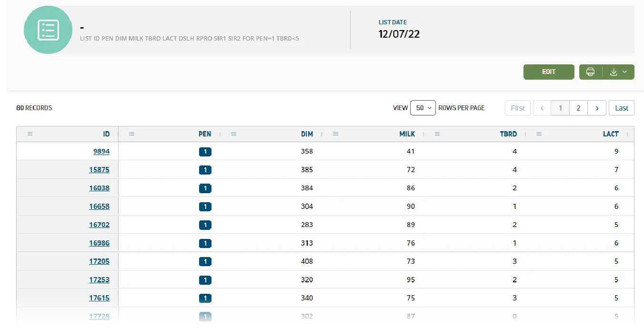Go to the next page arrow
This screenshot has height=331, width=644.
[x=597, y=108]
